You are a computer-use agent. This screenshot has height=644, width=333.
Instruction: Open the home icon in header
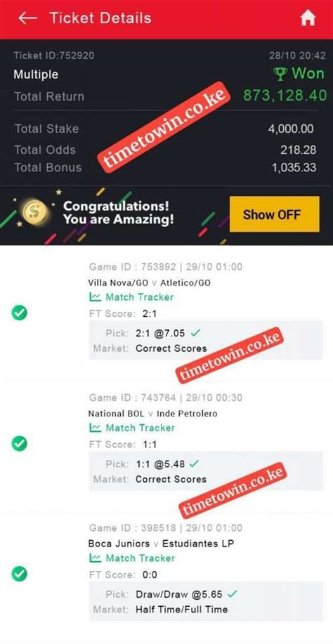tap(308, 18)
